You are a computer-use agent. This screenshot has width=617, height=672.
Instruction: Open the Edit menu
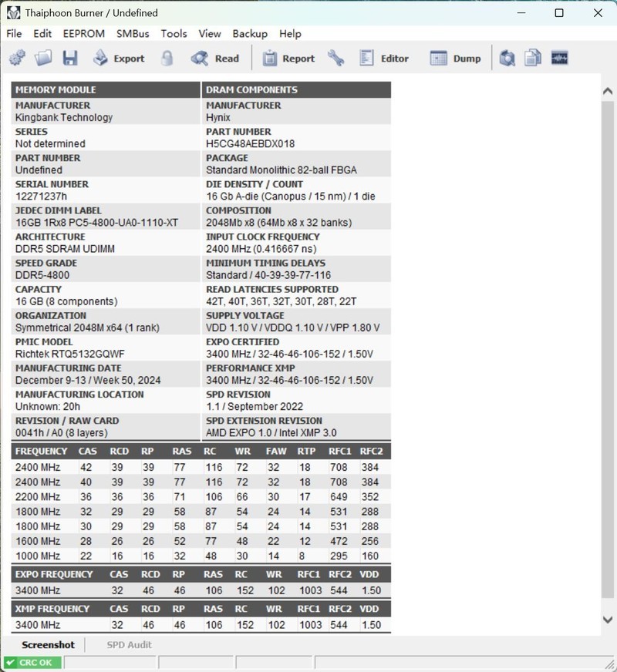pyautogui.click(x=42, y=33)
